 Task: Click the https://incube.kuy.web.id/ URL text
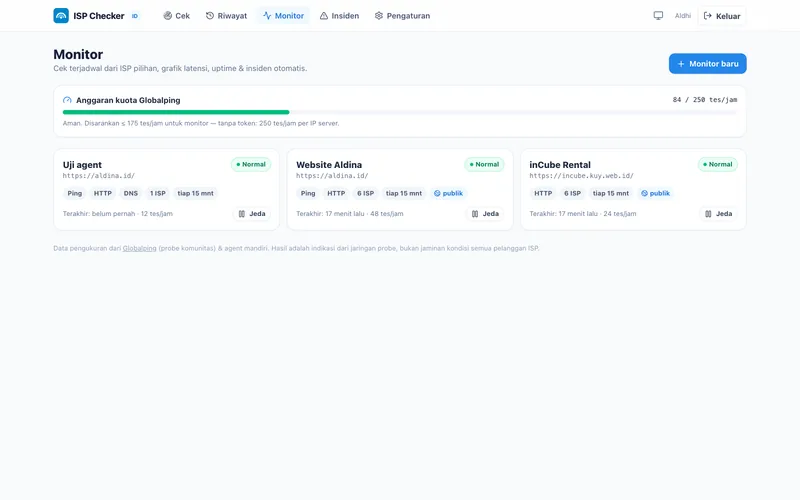(x=581, y=176)
